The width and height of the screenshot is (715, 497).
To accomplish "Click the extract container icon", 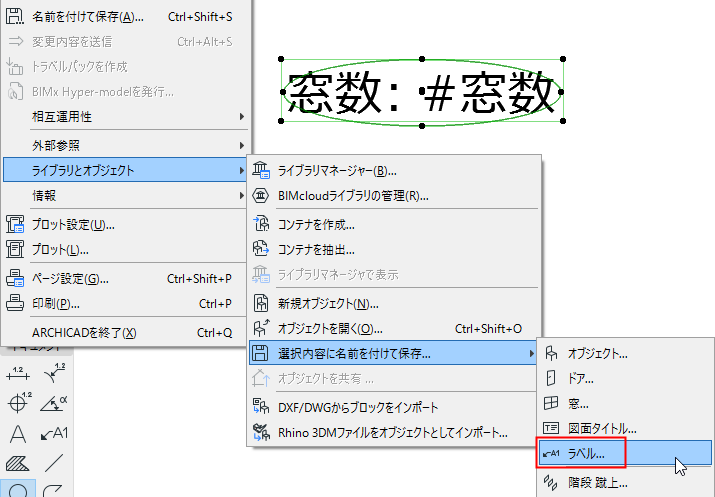I will [261, 249].
